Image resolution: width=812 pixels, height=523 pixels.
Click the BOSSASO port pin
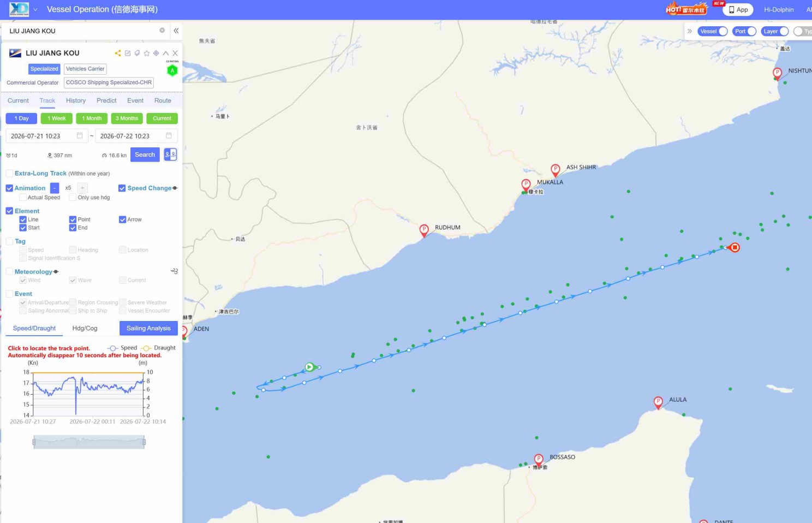coord(539,460)
